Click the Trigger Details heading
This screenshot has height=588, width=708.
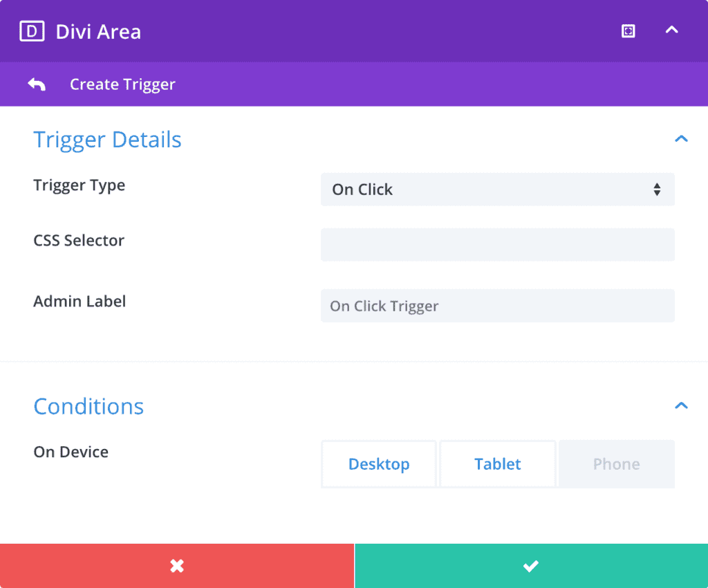tap(107, 140)
